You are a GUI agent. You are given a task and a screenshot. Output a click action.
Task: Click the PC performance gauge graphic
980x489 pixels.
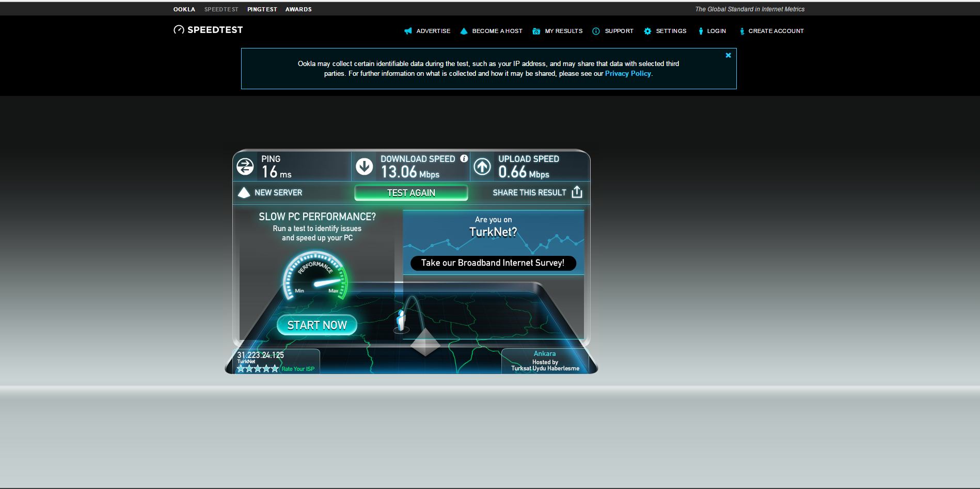(x=314, y=275)
